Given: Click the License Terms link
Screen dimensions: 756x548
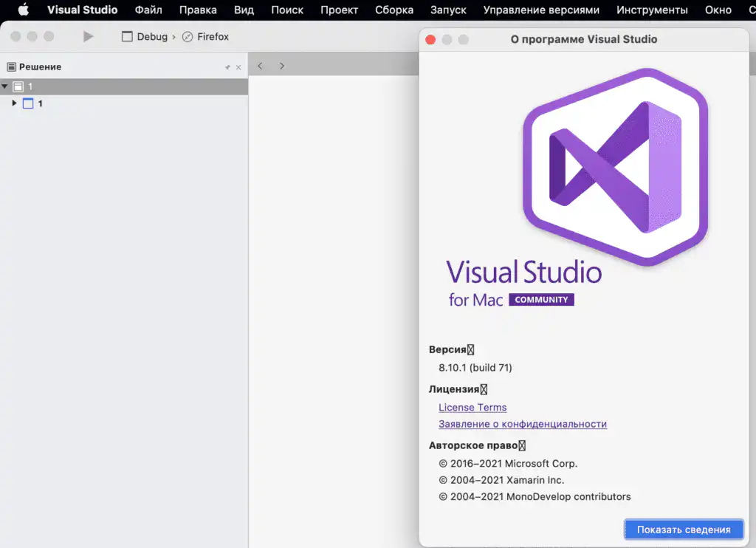Looking at the screenshot, I should tap(472, 407).
